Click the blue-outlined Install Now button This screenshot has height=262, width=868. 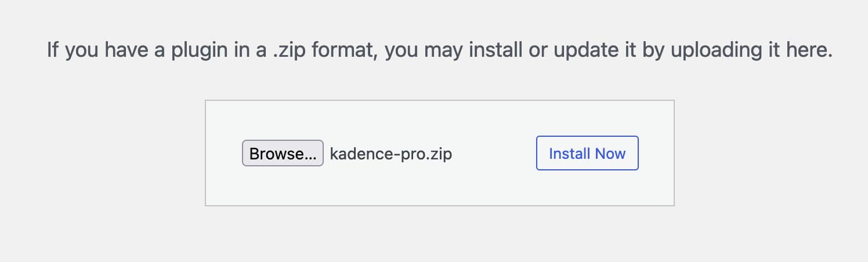tap(587, 154)
